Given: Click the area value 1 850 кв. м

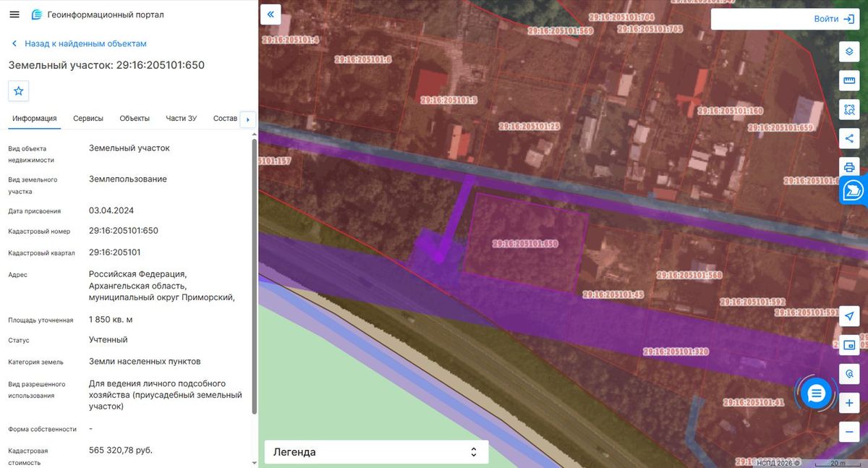Looking at the screenshot, I should tap(111, 319).
